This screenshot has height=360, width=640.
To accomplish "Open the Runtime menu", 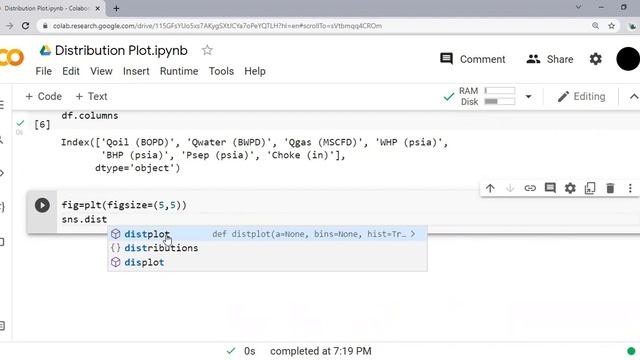I will click(x=179, y=71).
